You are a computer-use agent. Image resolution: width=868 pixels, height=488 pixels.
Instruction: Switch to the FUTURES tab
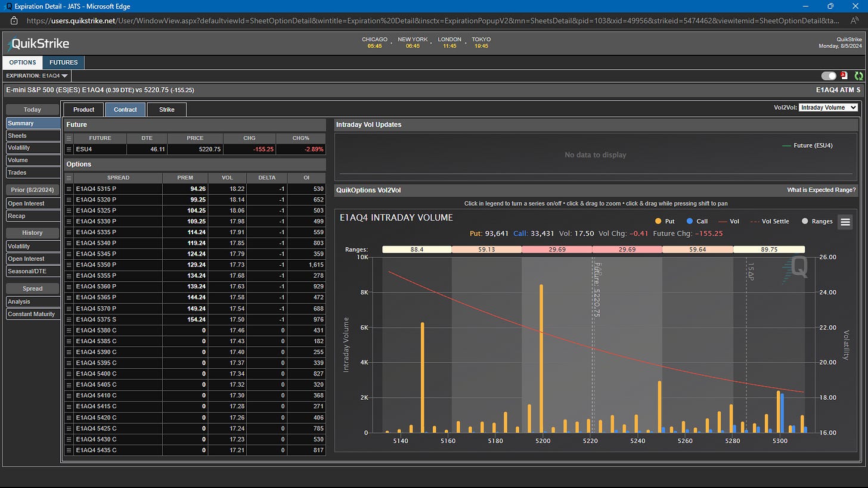tap(64, 62)
